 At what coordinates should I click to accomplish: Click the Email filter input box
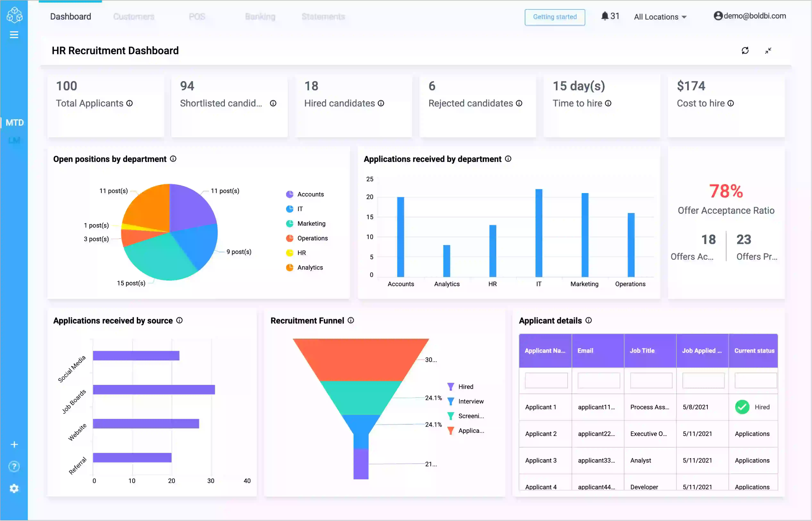pos(599,381)
